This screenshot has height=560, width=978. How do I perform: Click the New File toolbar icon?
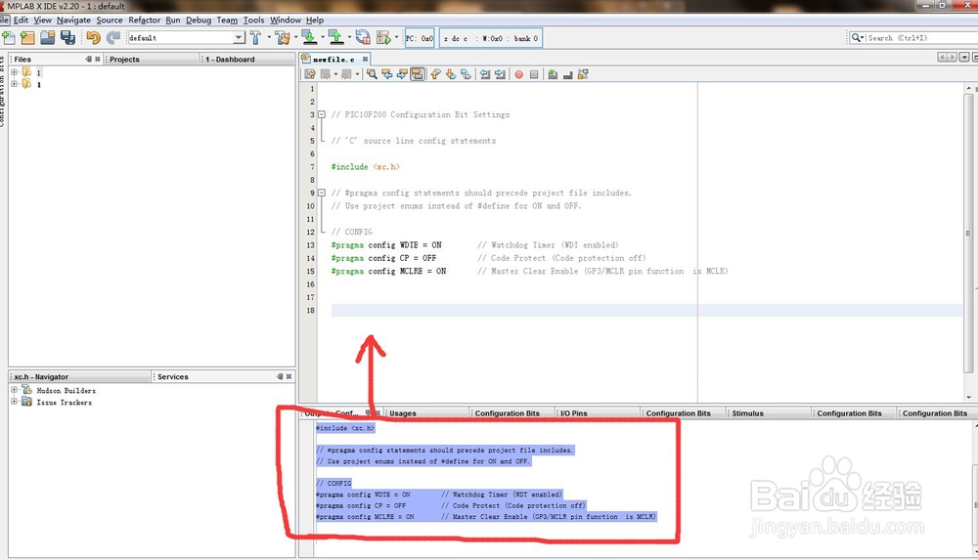point(9,38)
